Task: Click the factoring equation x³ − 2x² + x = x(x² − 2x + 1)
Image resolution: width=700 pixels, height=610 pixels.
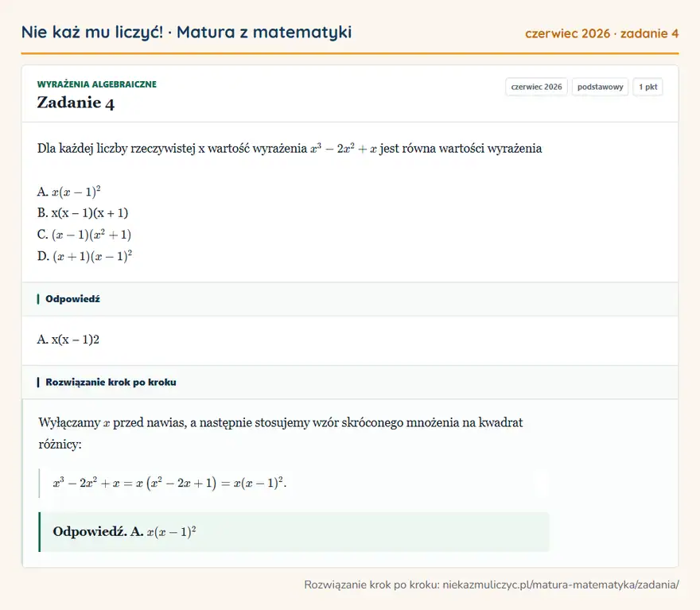Action: point(169,483)
